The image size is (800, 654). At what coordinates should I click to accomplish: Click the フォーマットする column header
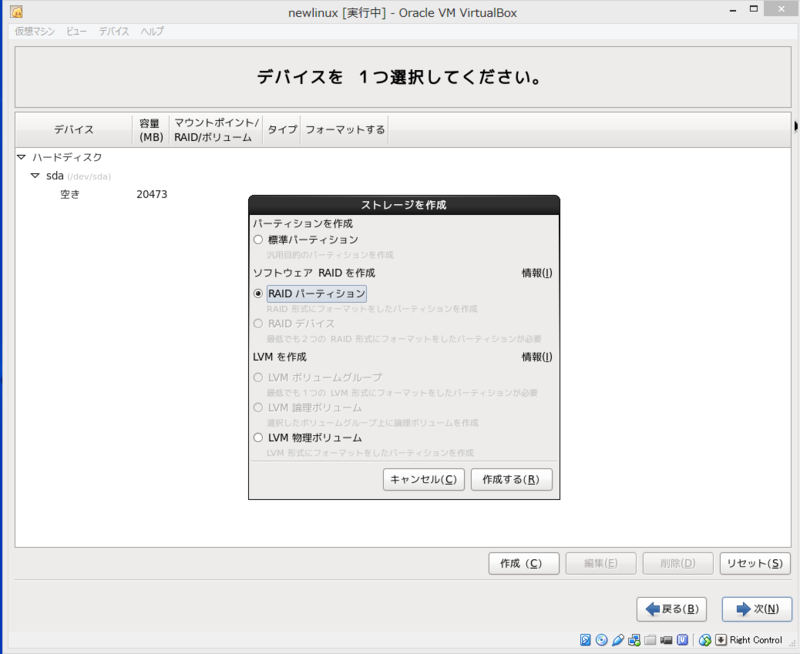tap(345, 130)
